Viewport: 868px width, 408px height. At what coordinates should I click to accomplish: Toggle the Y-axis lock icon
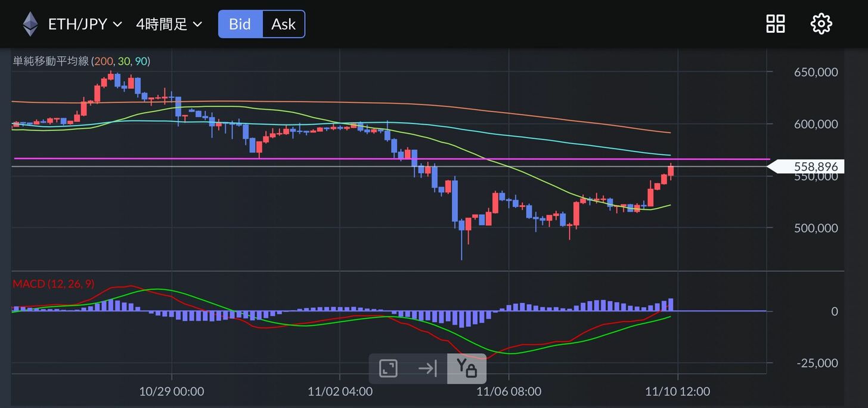[x=466, y=369]
